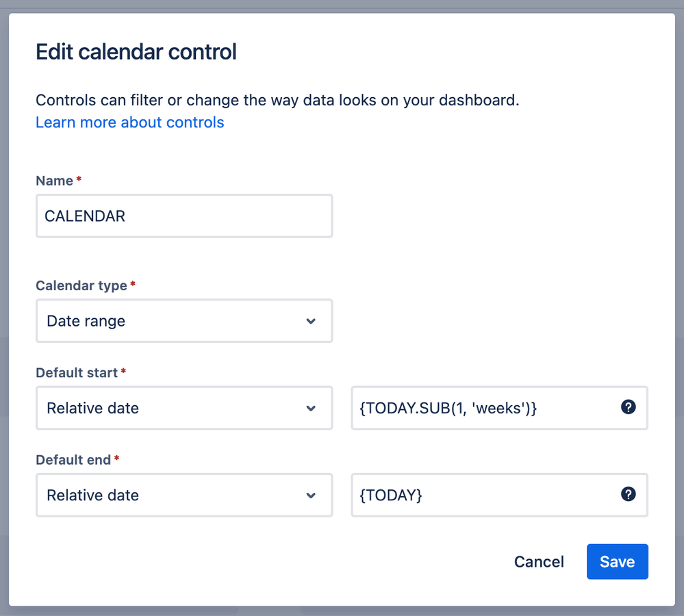The image size is (684, 616).
Task: Focus the Name field containing CALENDAR
Action: click(183, 216)
